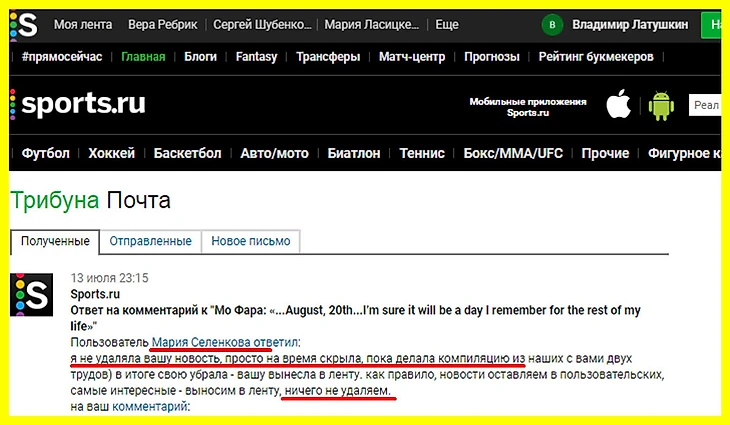This screenshot has width=730, height=425.
Task: Click the ответил link after username
Action: point(276,343)
